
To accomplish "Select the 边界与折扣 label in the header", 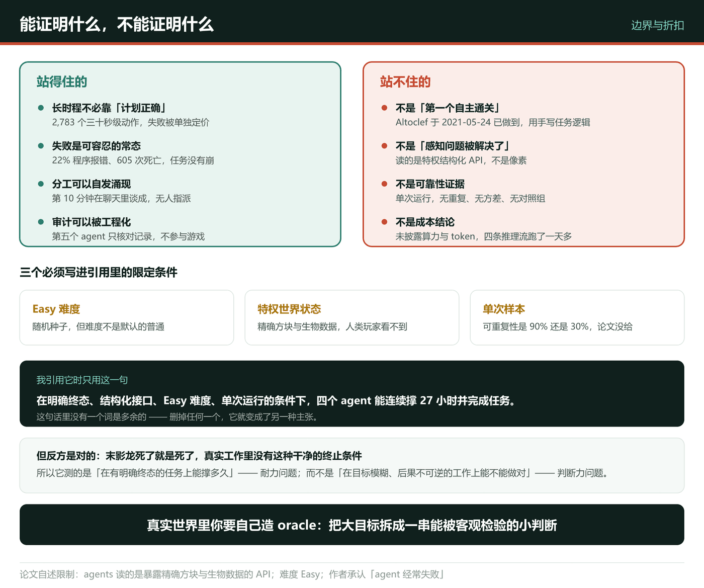I will click(657, 25).
